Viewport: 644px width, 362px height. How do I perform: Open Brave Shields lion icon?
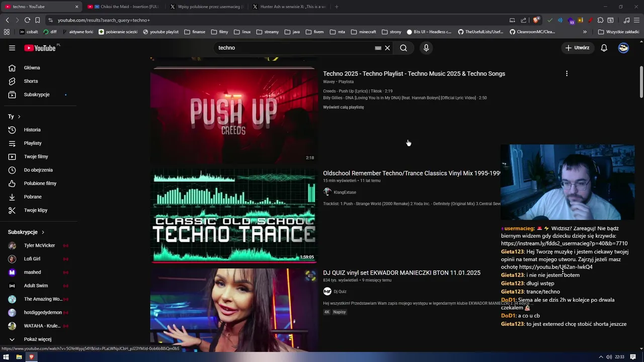click(x=536, y=20)
